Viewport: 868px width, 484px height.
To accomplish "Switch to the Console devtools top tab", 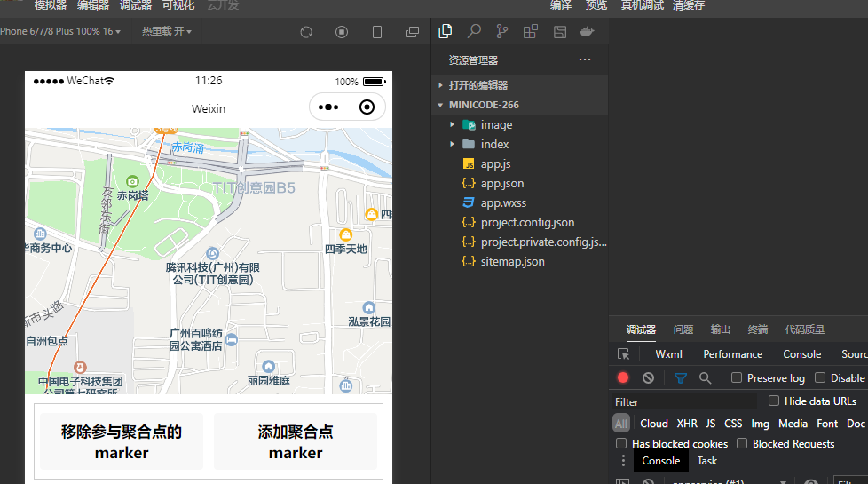I will (x=801, y=353).
